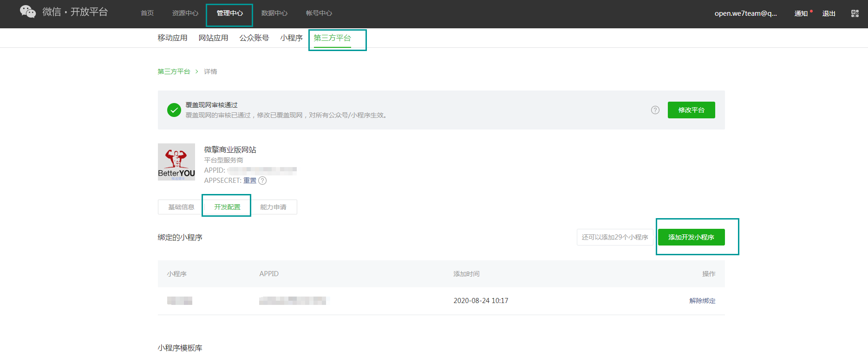Screen dimensions: 868x362
Task: Click the 添加开发小程序 button
Action: pos(692,237)
